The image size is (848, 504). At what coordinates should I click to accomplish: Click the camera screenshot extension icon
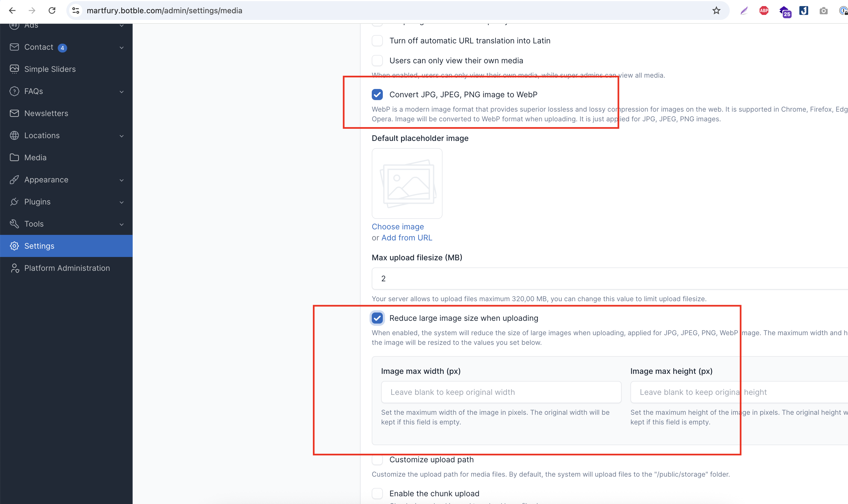[824, 11]
